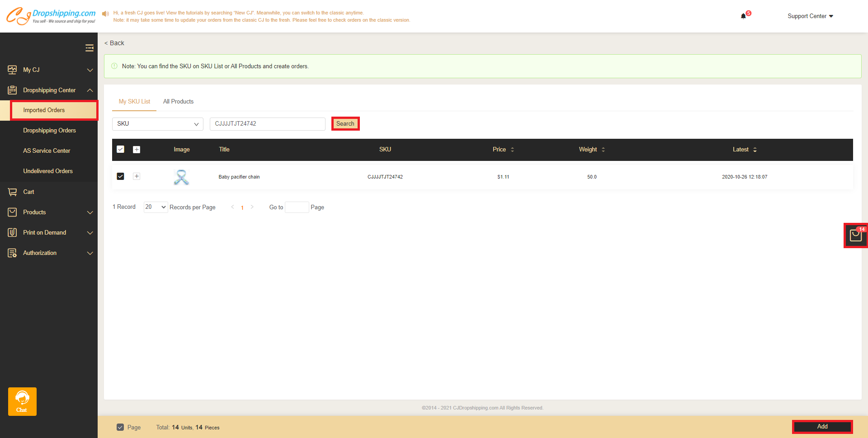Collapse the Dropshipping Center chevron
Image resolution: width=868 pixels, height=438 pixels.
pyautogui.click(x=90, y=90)
